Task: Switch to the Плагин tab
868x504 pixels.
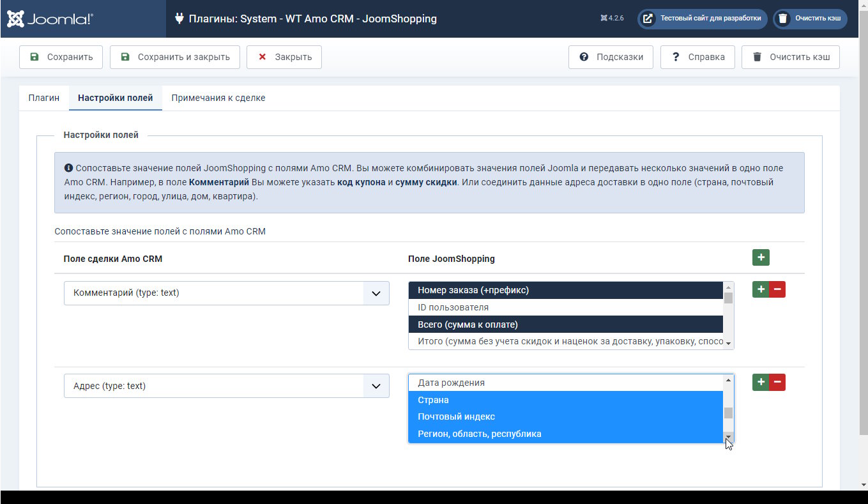Action: [x=44, y=98]
